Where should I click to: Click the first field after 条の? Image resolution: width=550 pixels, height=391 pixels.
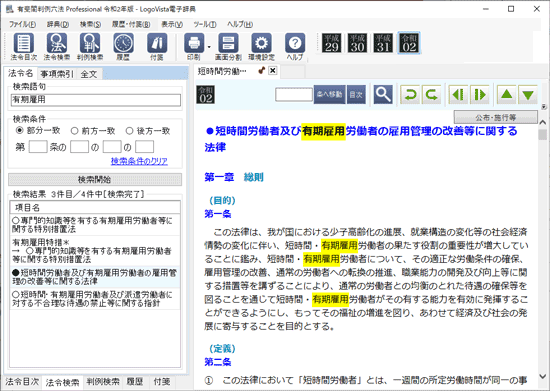(79, 147)
